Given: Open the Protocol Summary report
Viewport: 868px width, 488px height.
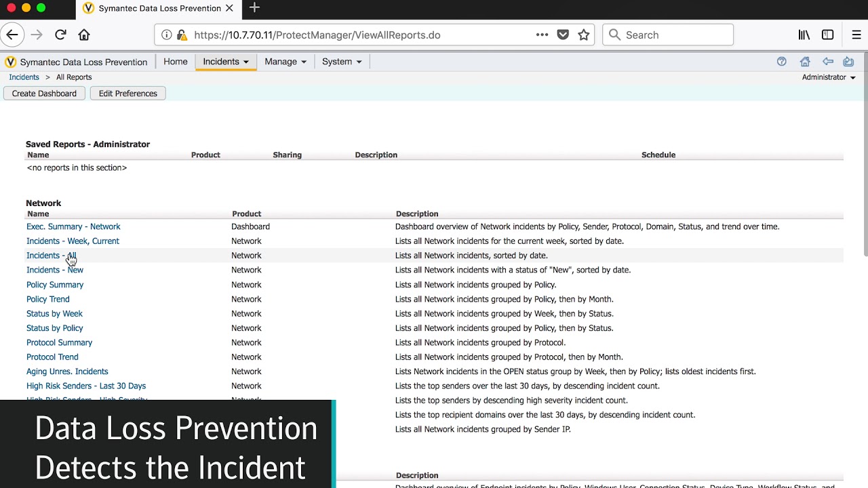Looking at the screenshot, I should click(60, 342).
